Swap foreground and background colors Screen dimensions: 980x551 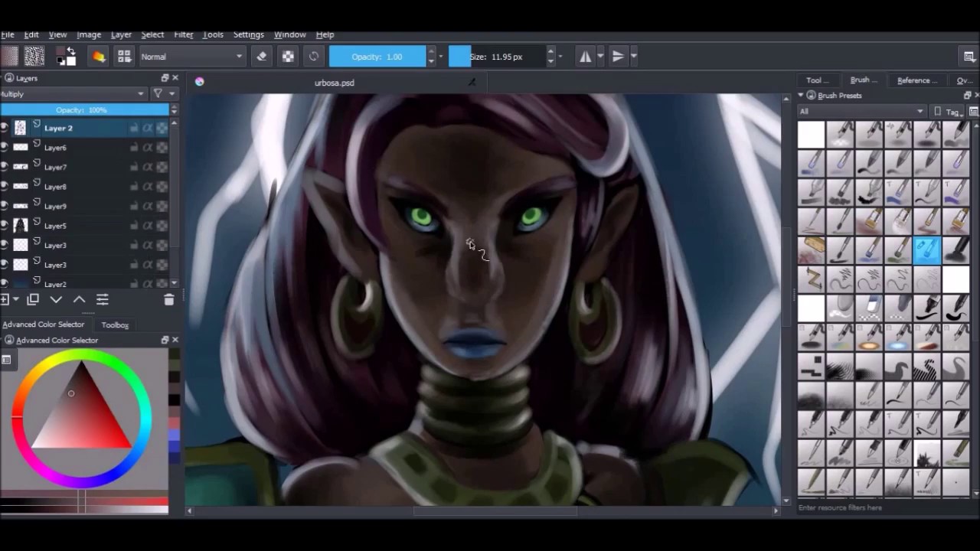pos(70,51)
